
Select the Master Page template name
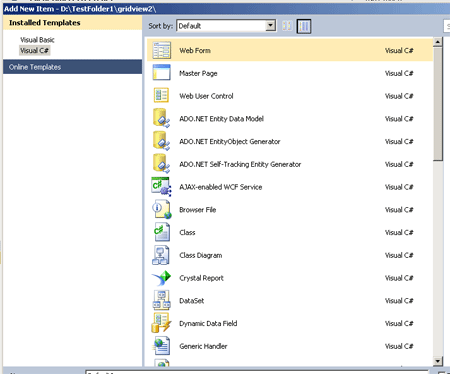point(198,73)
